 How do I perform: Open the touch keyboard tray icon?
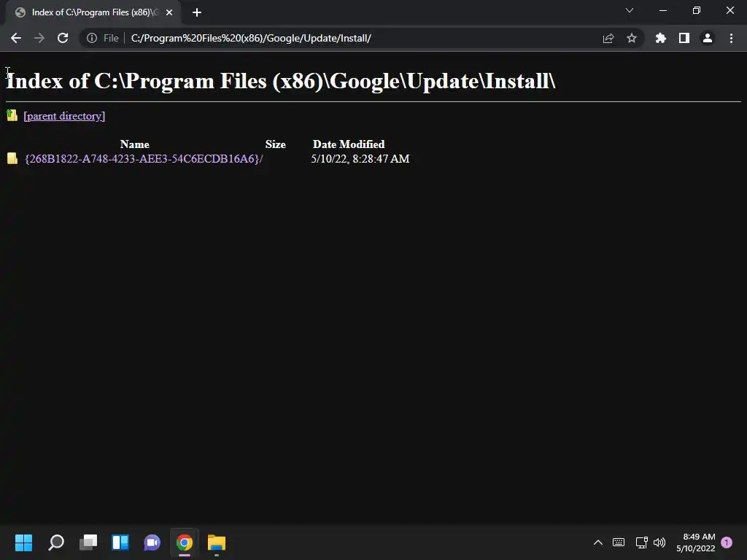(x=619, y=542)
